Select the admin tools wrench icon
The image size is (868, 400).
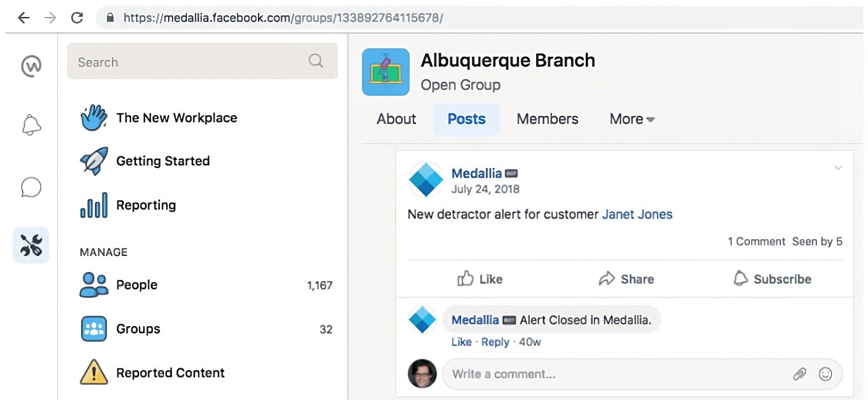(x=31, y=245)
